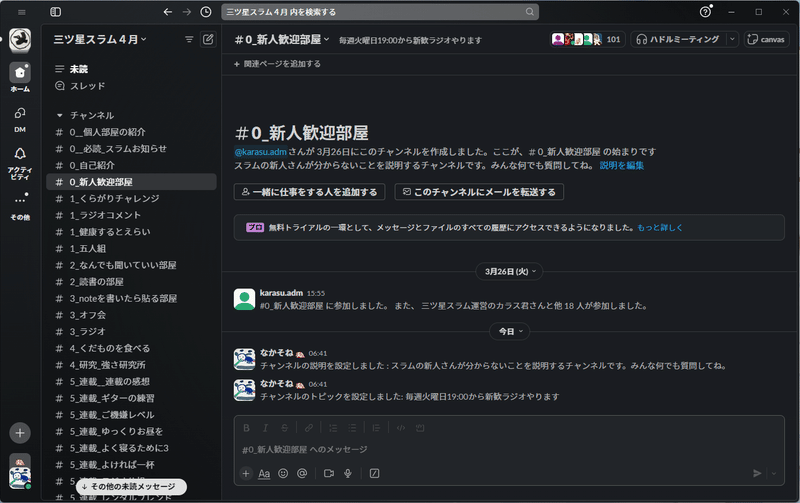
Task: Record a video clip with the camera icon
Action: (x=329, y=473)
